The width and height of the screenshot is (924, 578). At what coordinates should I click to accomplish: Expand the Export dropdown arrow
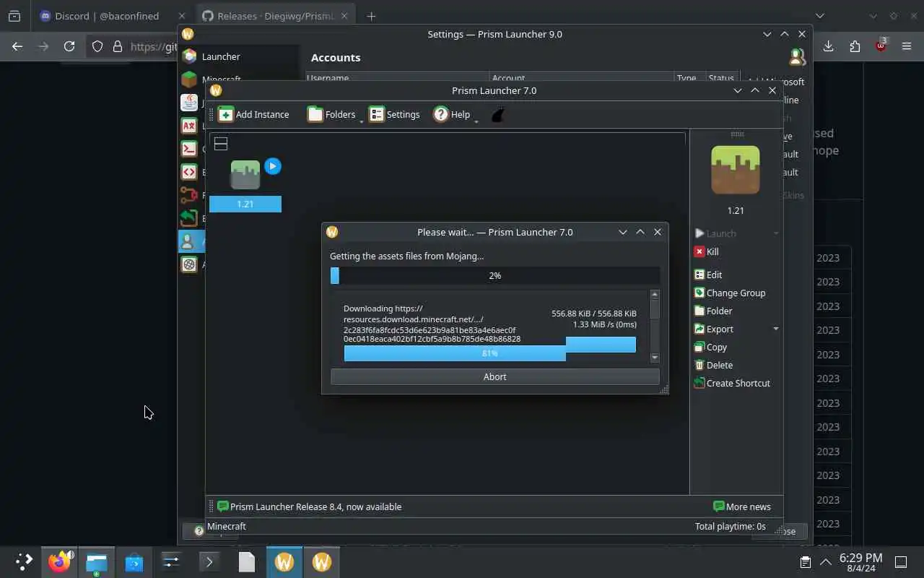pyautogui.click(x=776, y=329)
